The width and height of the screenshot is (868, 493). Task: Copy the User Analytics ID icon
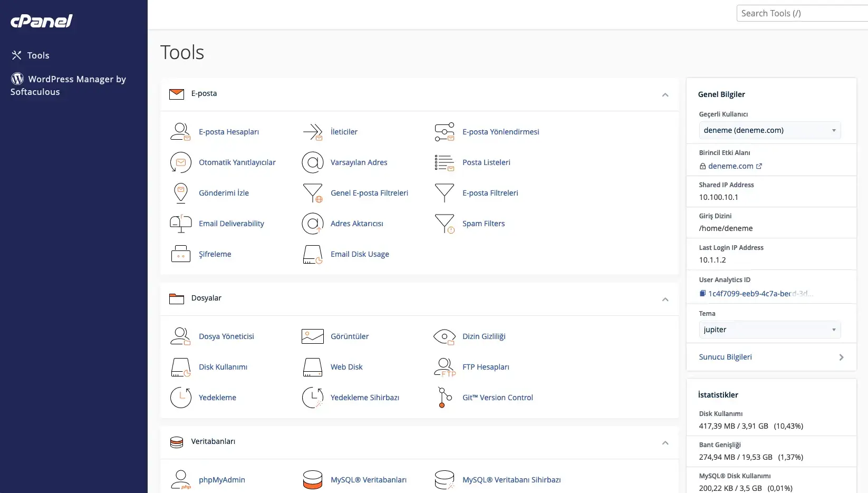(702, 294)
